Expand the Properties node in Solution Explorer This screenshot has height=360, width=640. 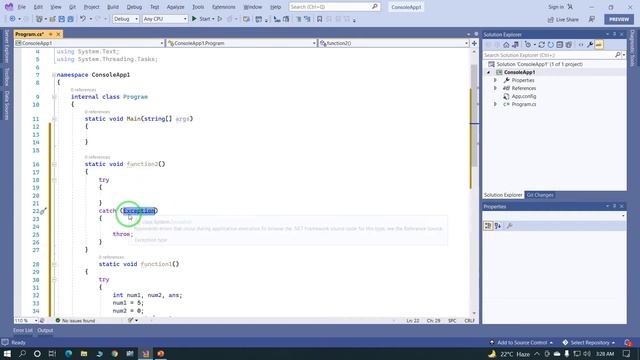click(x=496, y=80)
